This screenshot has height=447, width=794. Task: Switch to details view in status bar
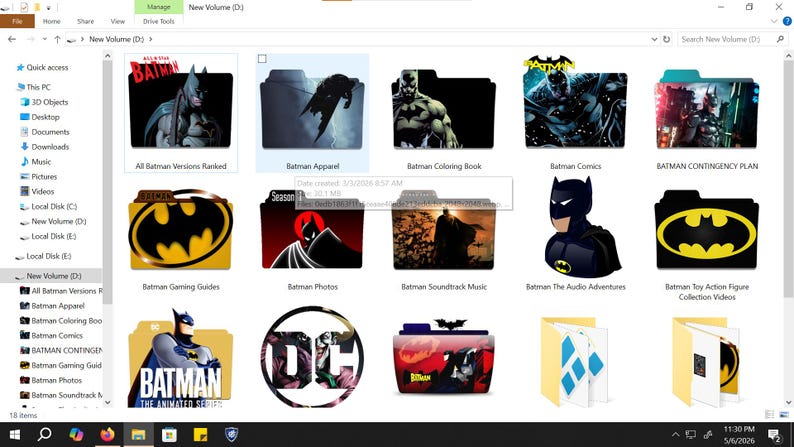coord(770,415)
